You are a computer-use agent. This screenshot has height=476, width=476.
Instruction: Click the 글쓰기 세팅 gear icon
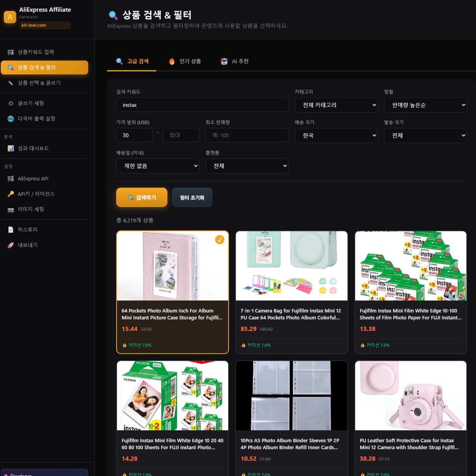[10, 103]
